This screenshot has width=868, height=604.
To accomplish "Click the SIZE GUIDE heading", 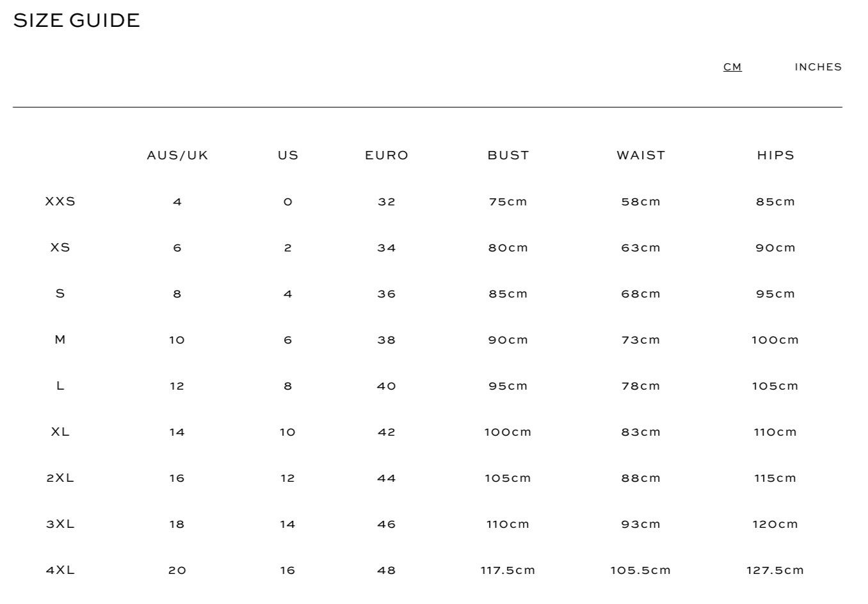I will coord(76,20).
